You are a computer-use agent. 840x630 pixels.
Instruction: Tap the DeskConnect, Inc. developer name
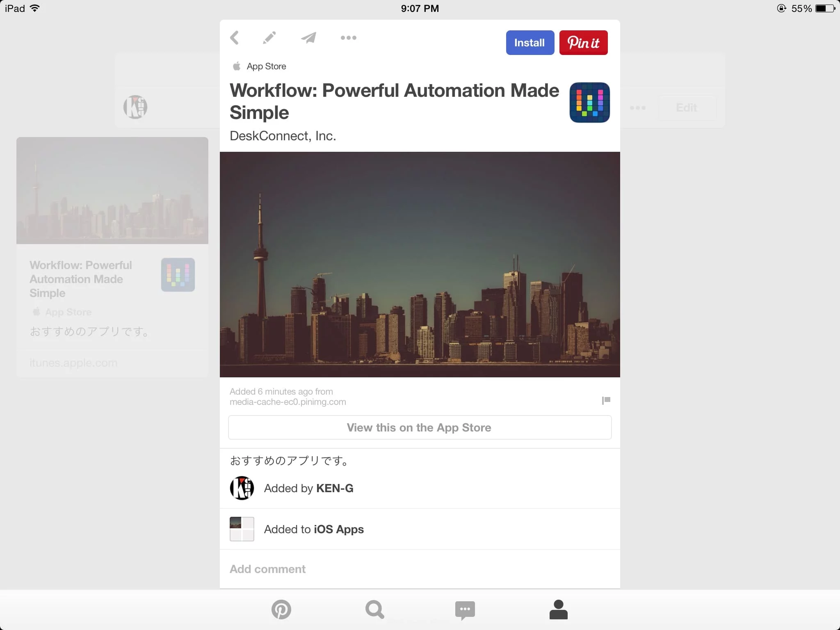(283, 136)
